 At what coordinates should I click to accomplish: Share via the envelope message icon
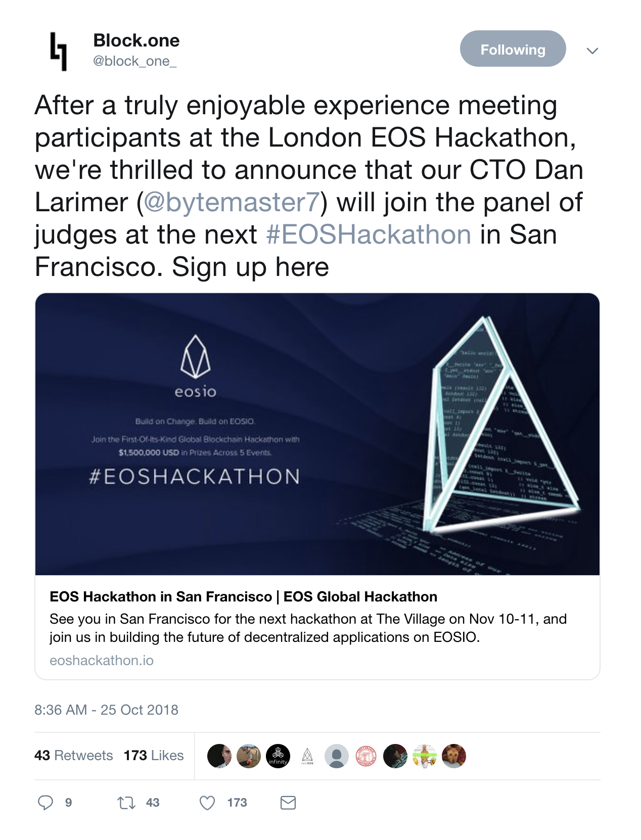[288, 802]
